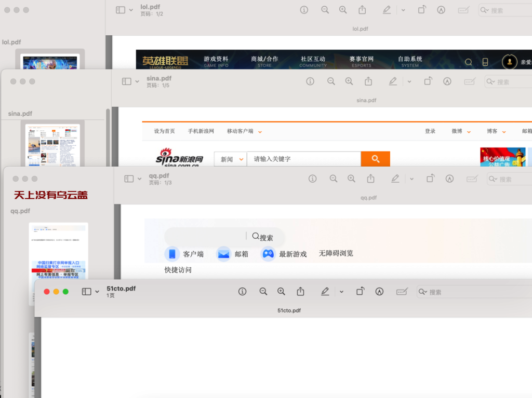532x398 pixels.
Task: Open sidebar view chevron in qq.pdf window
Action: [139, 179]
